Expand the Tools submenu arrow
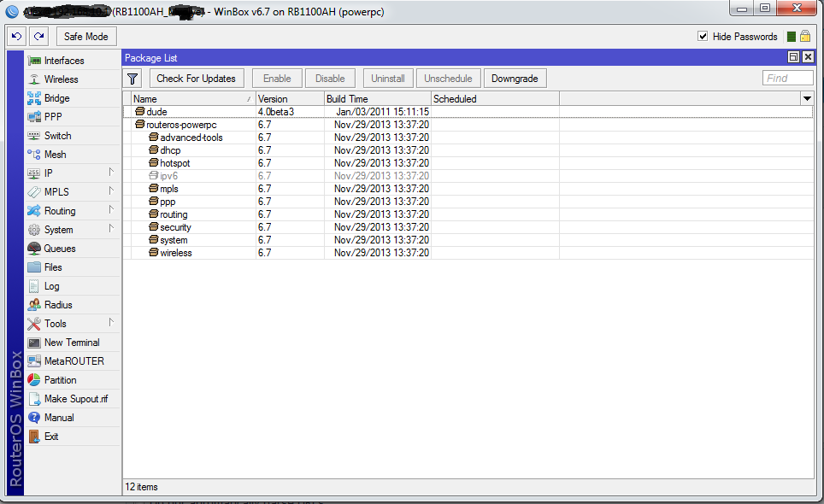This screenshot has height=504, width=824. [111, 323]
